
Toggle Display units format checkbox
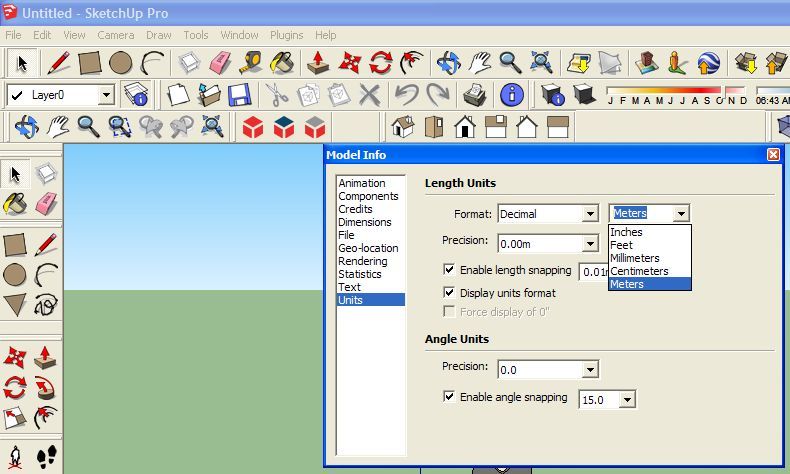pos(449,292)
